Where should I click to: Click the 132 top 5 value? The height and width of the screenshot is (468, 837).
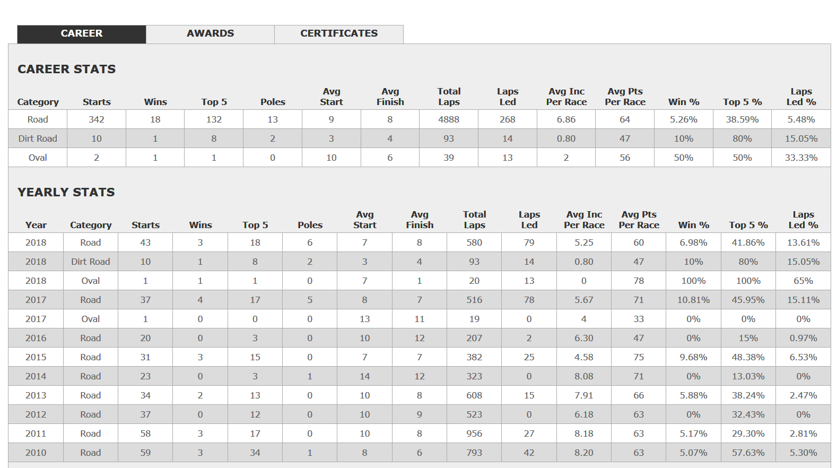point(214,120)
